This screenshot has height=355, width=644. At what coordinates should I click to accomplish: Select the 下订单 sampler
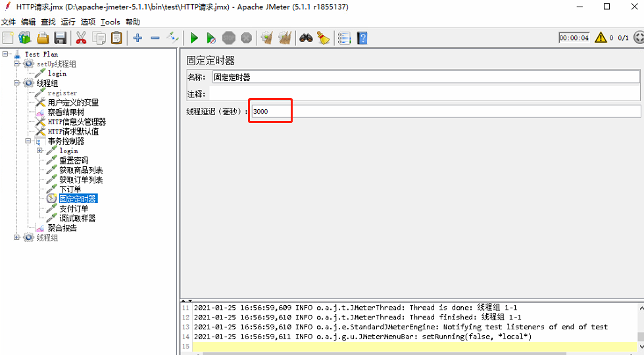pyautogui.click(x=70, y=189)
